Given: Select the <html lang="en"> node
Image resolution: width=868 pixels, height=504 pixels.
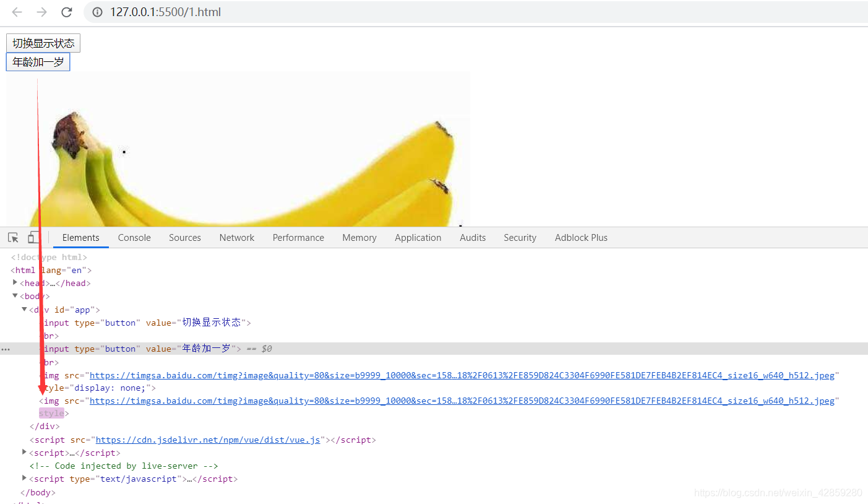Looking at the screenshot, I should (51, 270).
